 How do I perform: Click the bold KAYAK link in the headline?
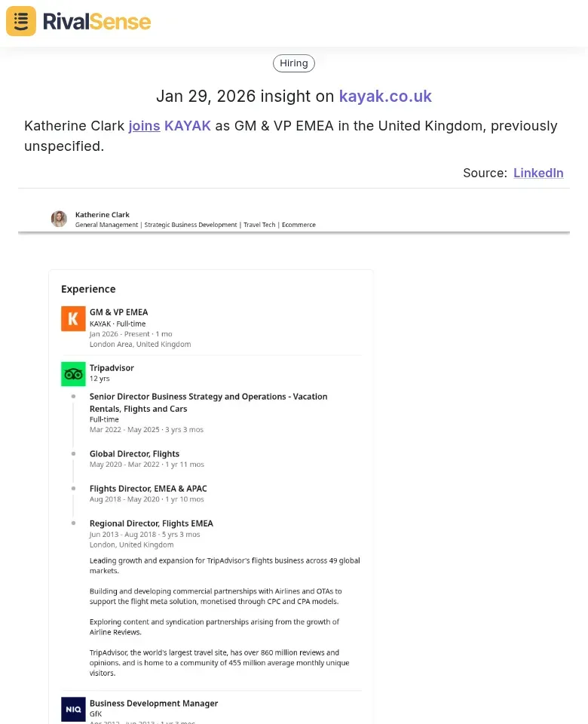[x=188, y=126]
